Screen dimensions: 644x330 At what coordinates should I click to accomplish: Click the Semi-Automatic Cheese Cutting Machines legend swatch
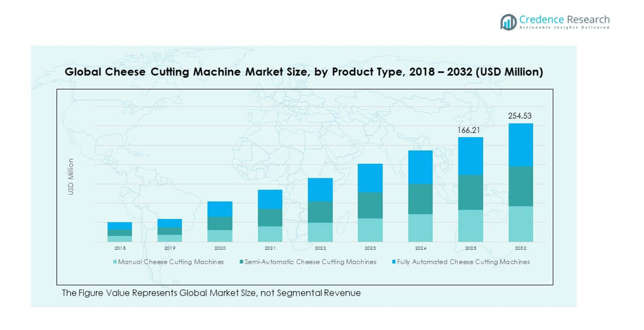241,262
